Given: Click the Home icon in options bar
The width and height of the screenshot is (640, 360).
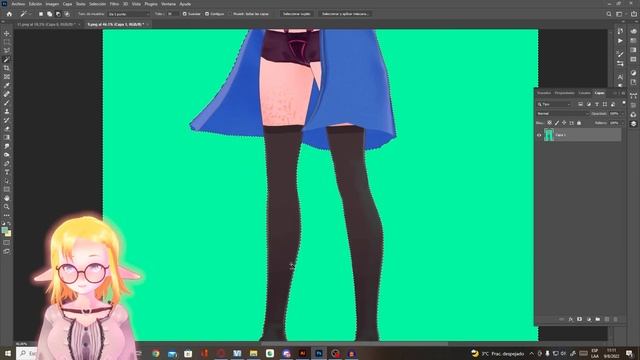Looking at the screenshot, I should (9, 14).
